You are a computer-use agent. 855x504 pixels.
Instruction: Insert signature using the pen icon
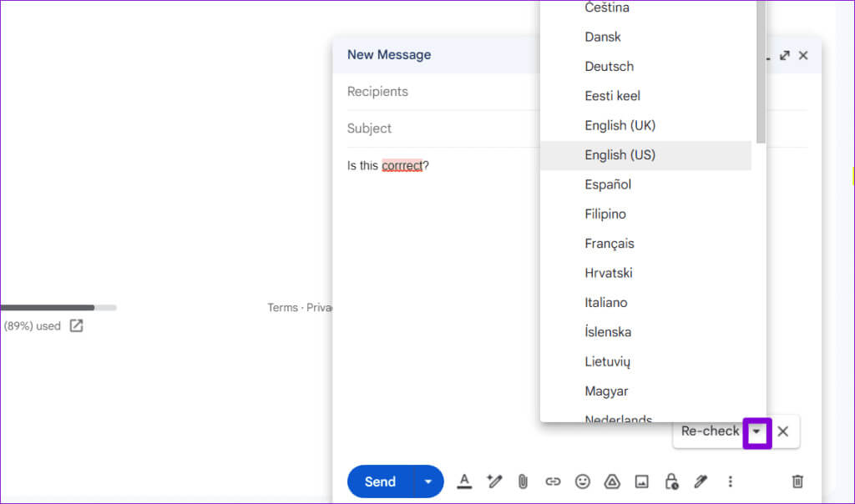tap(701, 481)
